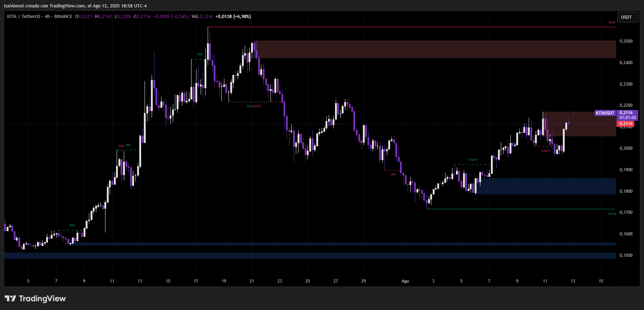644x310 pixels.
Task: Select the EQL CHoCH label near the 21st
Action: [x=254, y=106]
